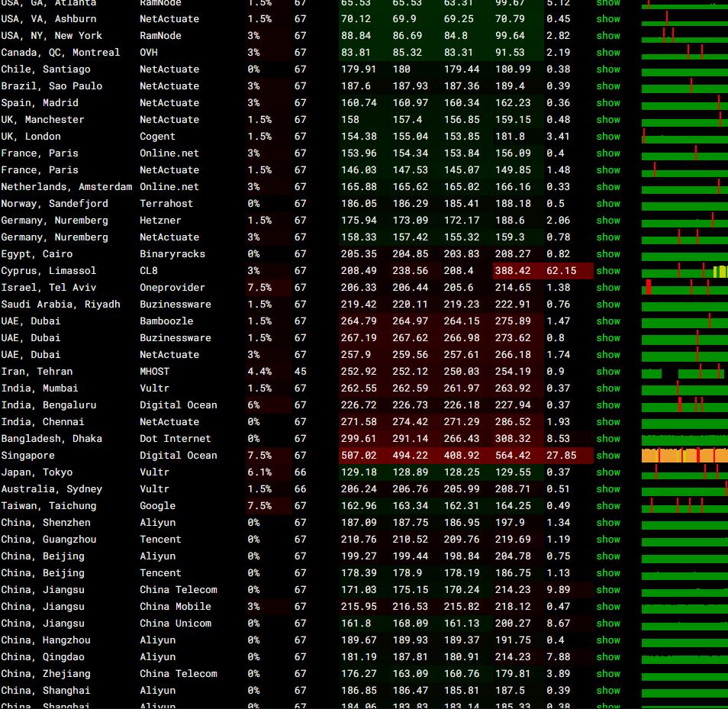
Task: Click 'show' for China, Shenzhen
Action: (x=607, y=522)
